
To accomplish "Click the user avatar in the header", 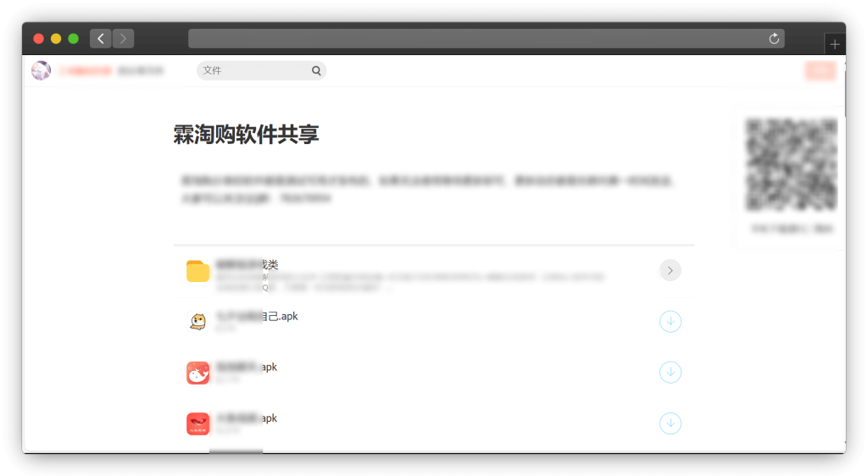I will [41, 71].
